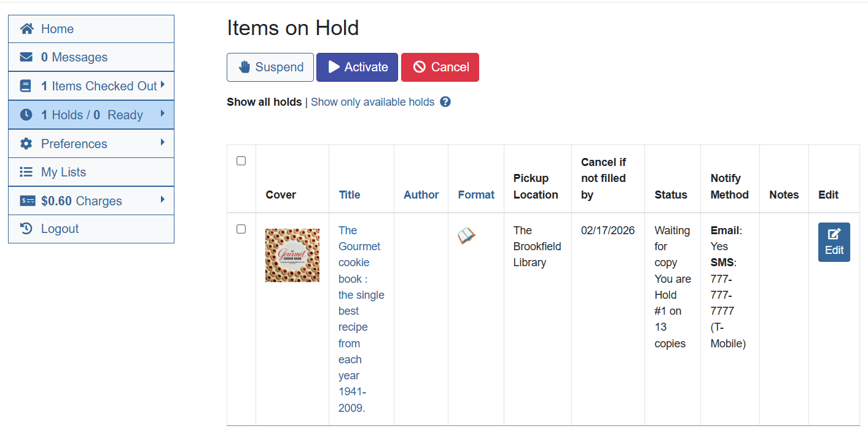Click the help question mark icon
This screenshot has height=434, width=868.
click(445, 102)
